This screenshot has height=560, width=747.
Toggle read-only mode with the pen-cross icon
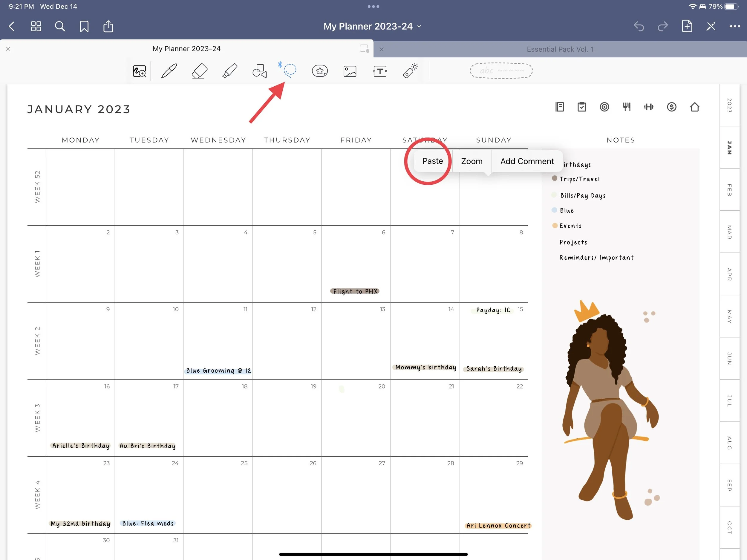pos(711,26)
